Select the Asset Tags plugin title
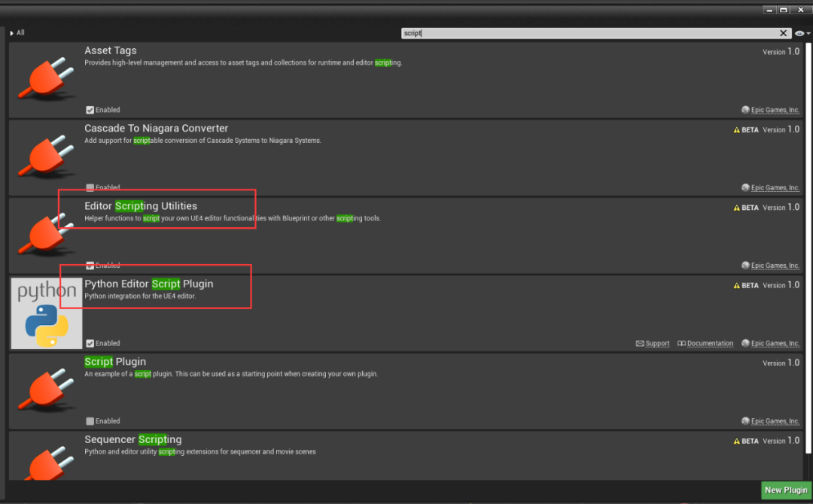Viewport: 813px width, 504px height. point(111,50)
